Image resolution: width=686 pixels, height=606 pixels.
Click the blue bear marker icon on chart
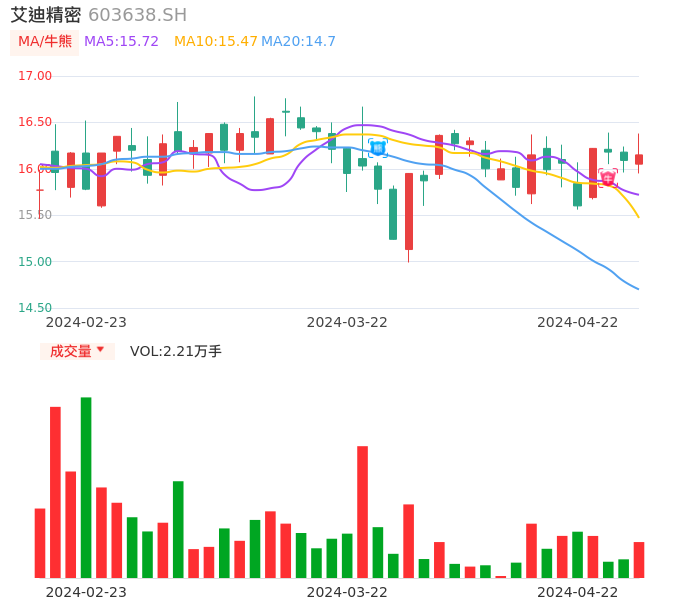pos(377,148)
